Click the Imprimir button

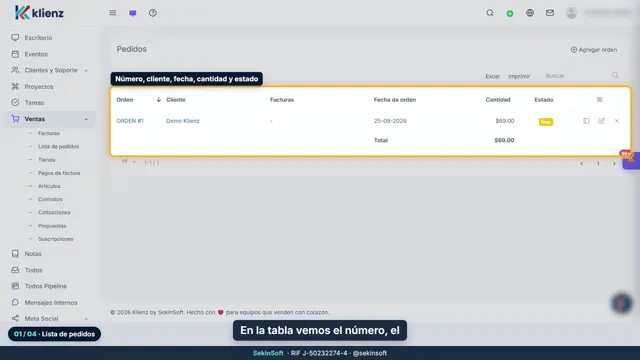[x=519, y=76]
